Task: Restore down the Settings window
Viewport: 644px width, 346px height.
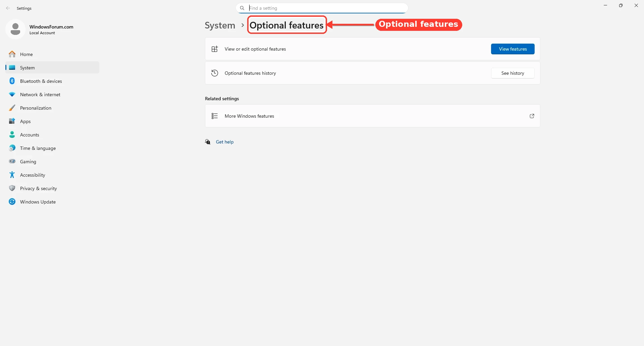Action: [x=621, y=5]
